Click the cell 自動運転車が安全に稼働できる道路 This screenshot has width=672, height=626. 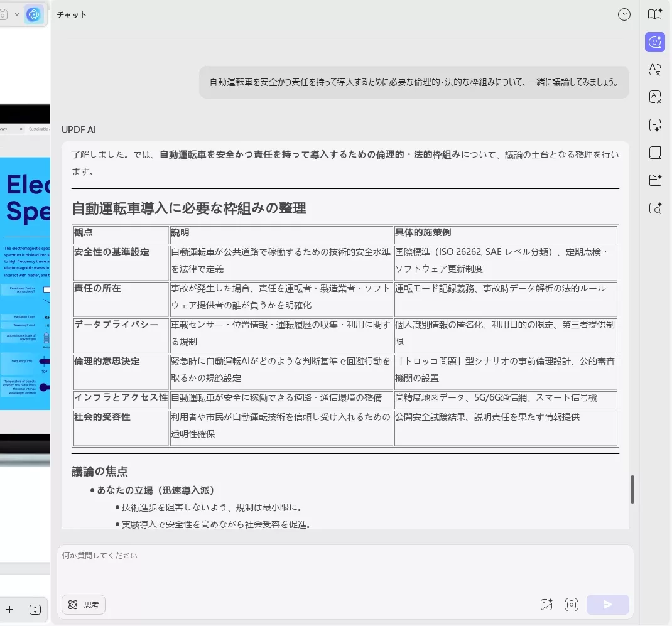click(x=281, y=400)
